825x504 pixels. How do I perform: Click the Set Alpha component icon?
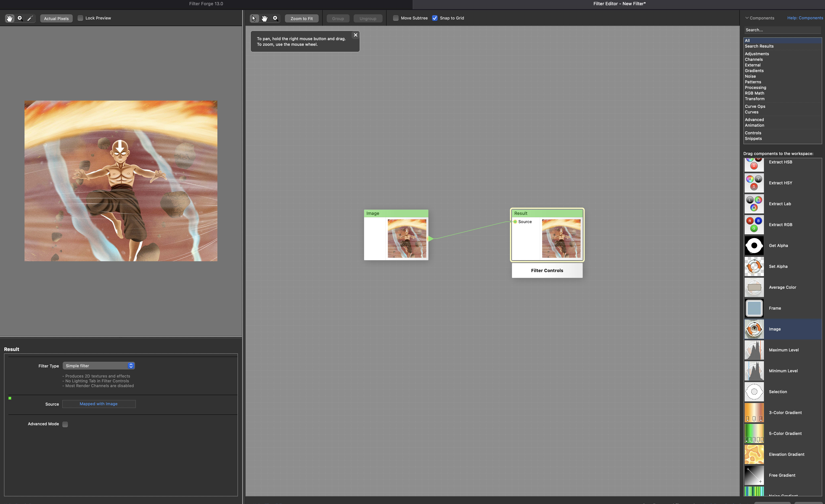754,266
